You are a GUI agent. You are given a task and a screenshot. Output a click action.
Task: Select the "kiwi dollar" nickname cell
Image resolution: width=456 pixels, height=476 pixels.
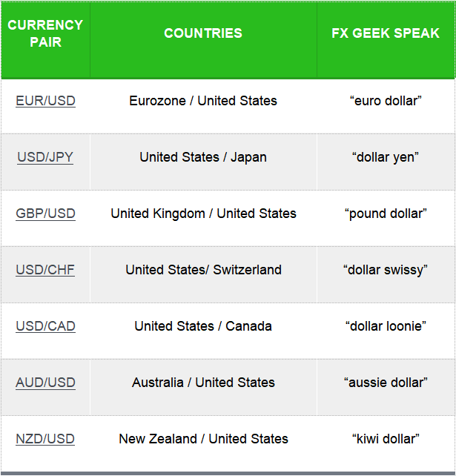pos(386,439)
